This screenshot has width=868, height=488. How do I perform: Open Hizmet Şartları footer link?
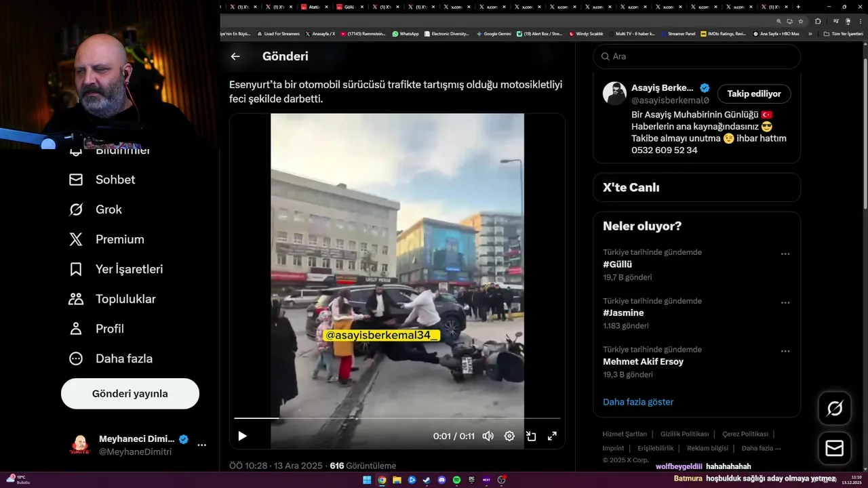(625, 434)
